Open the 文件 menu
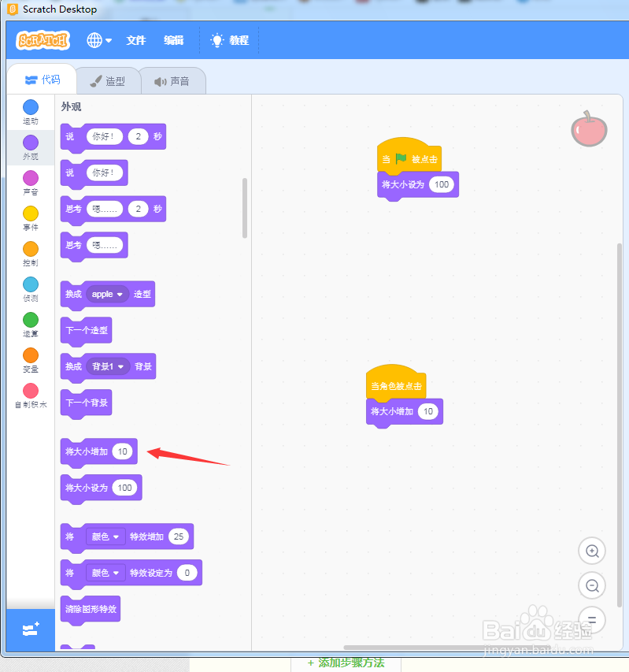The image size is (629, 672). (x=135, y=40)
